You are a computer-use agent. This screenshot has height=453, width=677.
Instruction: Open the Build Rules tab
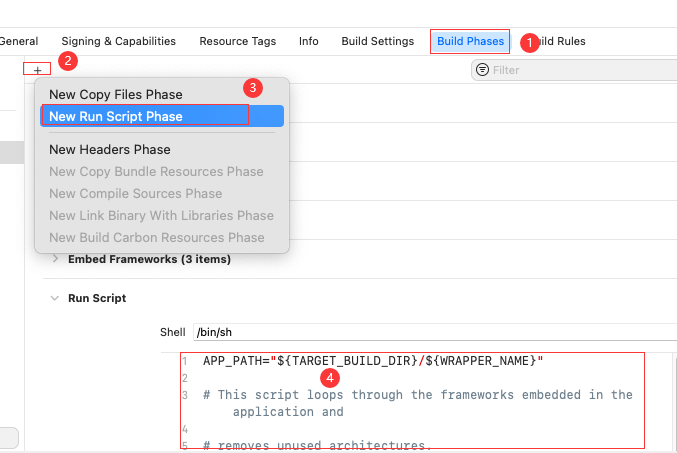[x=562, y=41]
